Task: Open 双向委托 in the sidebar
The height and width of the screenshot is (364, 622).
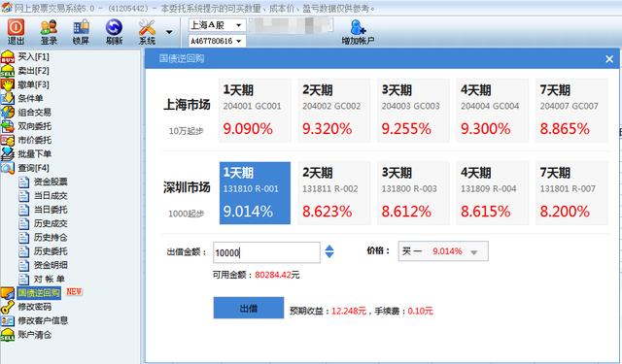Action: (35, 126)
